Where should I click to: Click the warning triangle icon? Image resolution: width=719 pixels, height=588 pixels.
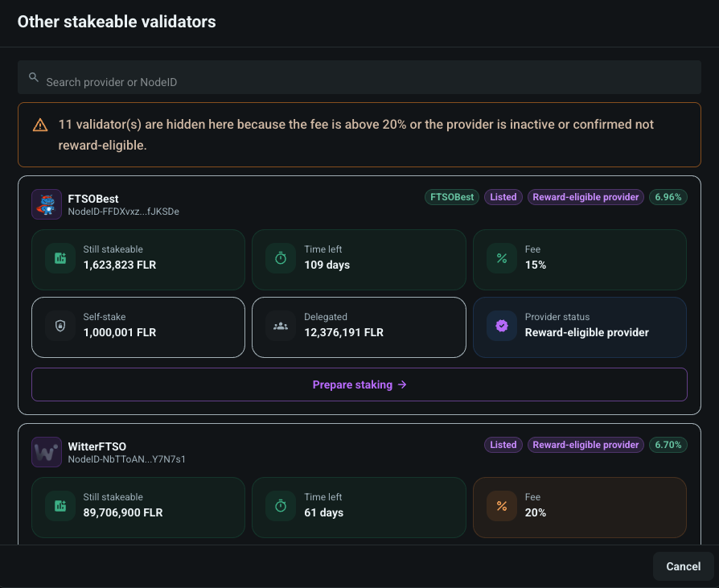(x=40, y=125)
